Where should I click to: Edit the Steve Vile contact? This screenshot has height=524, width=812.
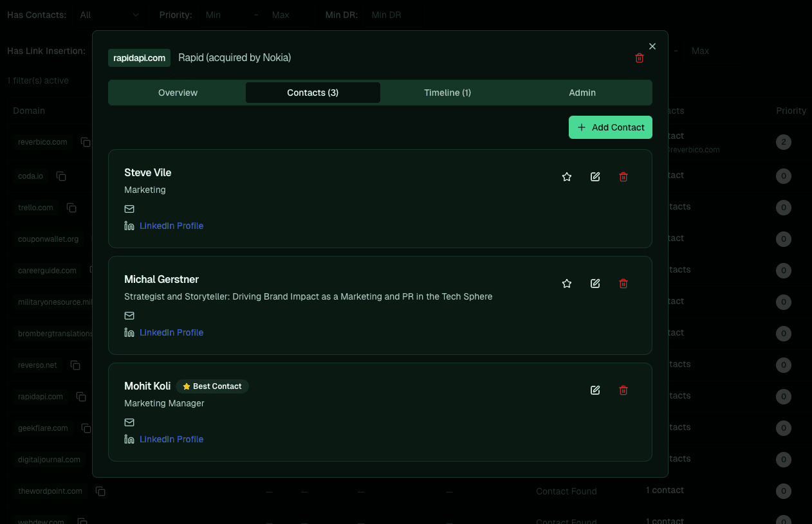[595, 177]
